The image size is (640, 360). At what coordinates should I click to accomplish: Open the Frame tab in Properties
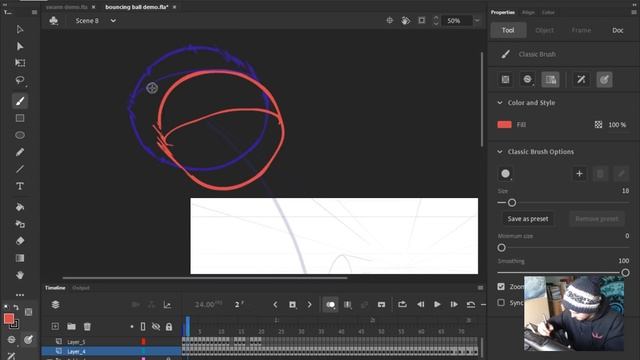point(581,30)
